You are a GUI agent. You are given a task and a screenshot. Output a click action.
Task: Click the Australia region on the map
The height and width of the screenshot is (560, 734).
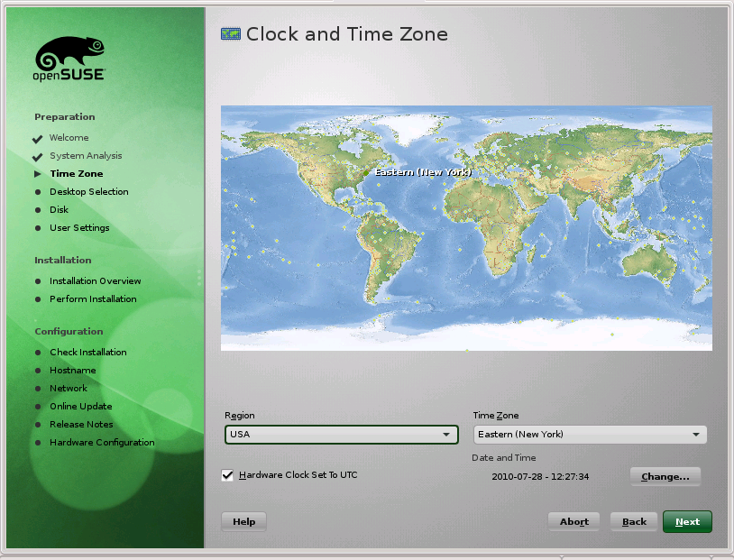tap(650, 264)
